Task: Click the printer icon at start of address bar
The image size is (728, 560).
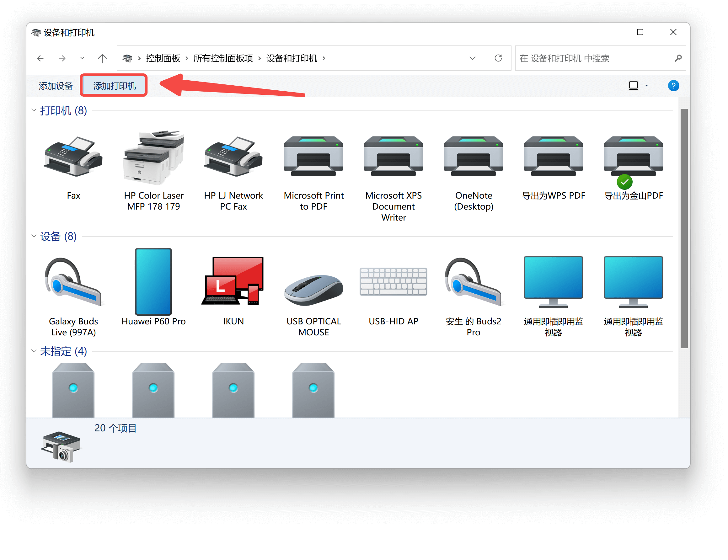Action: pyautogui.click(x=127, y=58)
